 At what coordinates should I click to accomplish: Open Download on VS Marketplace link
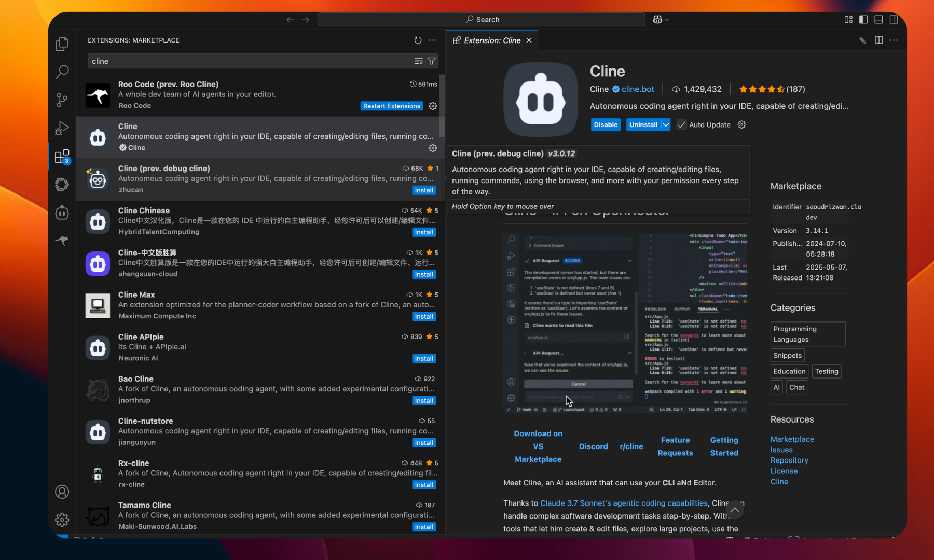click(538, 446)
